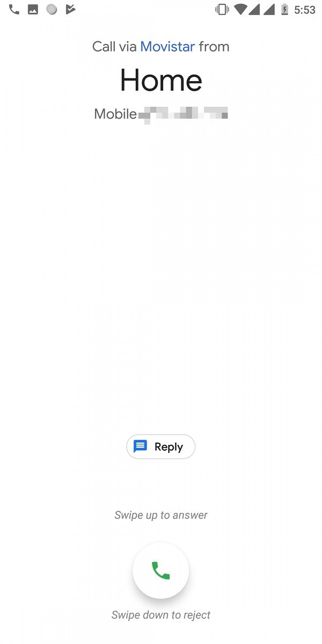Tap the first cellular signal icon

pyautogui.click(x=254, y=10)
